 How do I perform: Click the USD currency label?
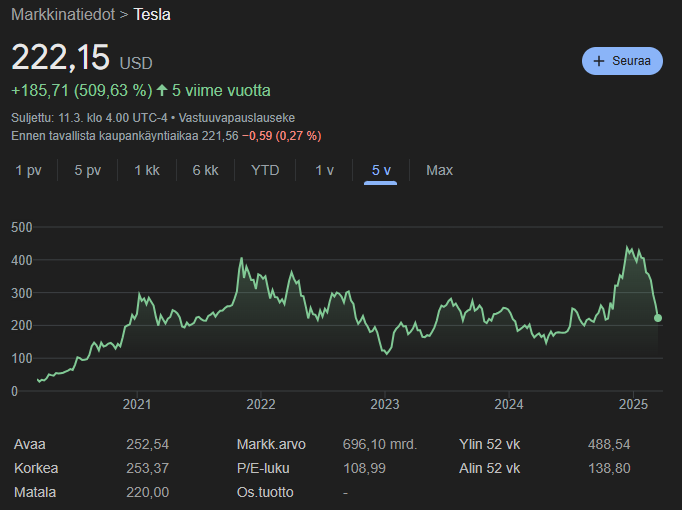click(x=136, y=63)
